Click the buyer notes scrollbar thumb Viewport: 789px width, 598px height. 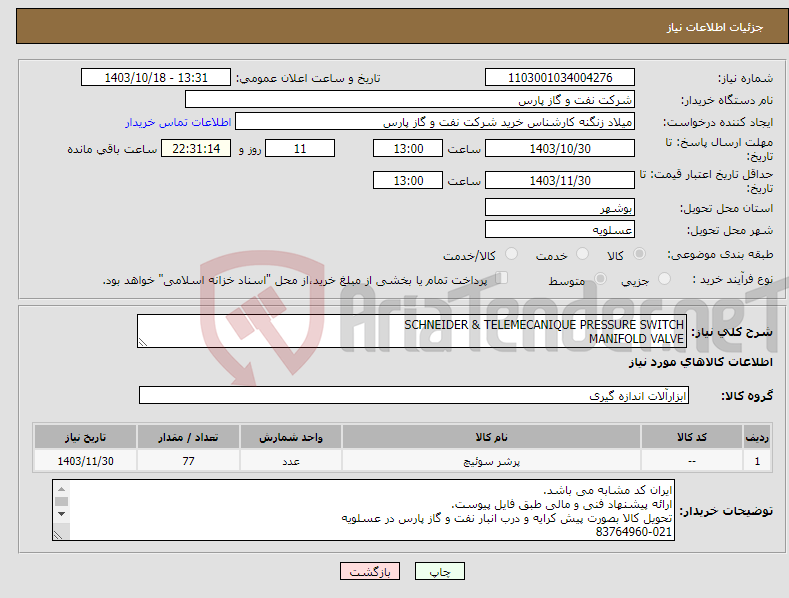click(61, 501)
